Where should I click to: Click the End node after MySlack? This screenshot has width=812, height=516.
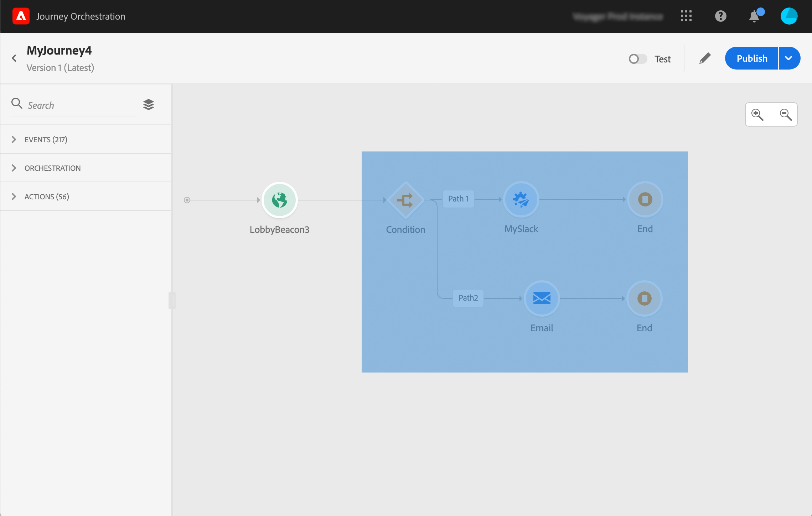coord(645,199)
